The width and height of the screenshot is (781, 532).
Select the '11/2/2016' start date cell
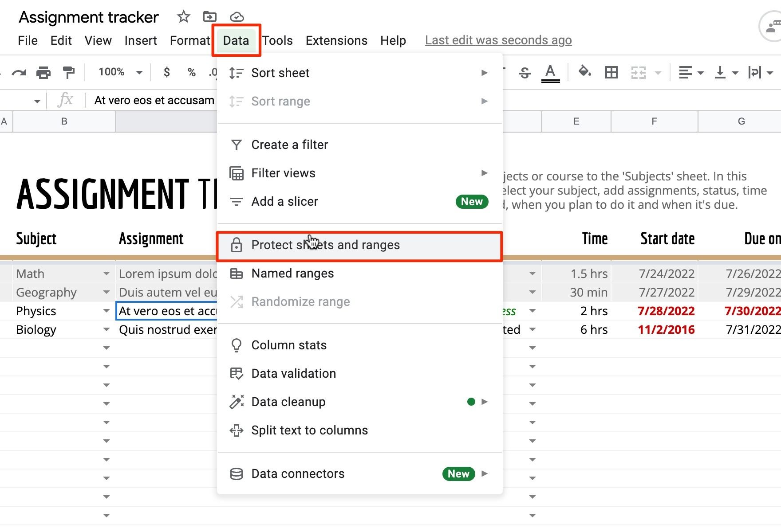pyautogui.click(x=654, y=329)
